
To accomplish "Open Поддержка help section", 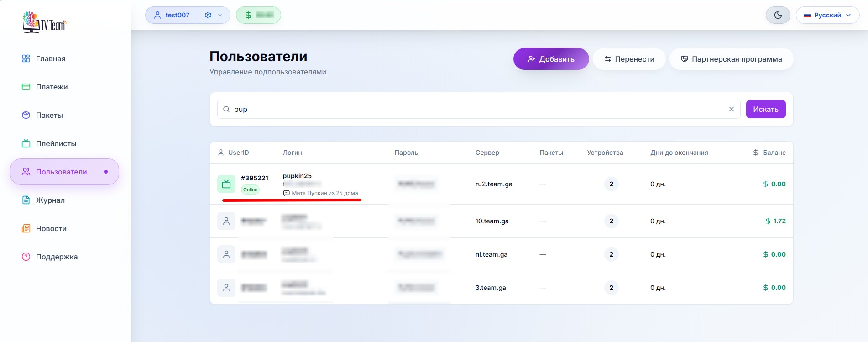I will pos(57,257).
